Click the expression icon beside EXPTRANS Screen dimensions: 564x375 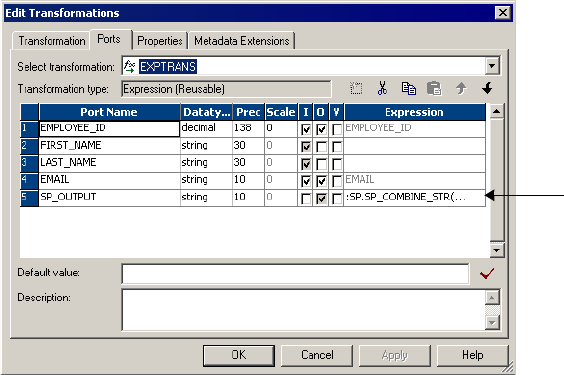point(129,67)
